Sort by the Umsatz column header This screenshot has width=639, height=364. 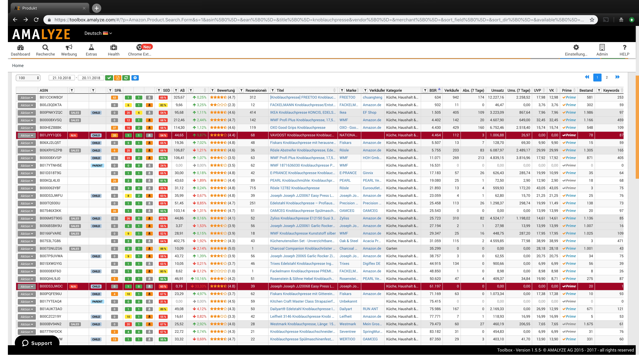coord(497,90)
